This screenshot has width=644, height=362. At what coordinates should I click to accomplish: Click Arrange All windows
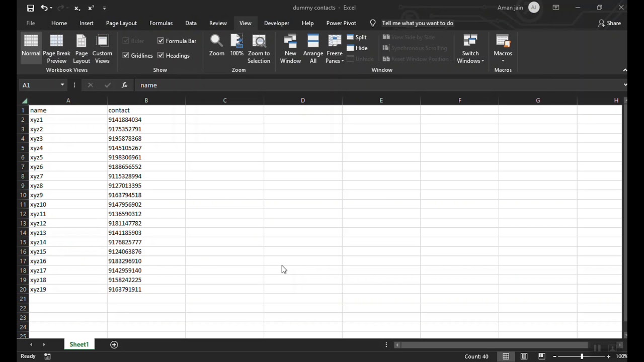click(x=313, y=49)
